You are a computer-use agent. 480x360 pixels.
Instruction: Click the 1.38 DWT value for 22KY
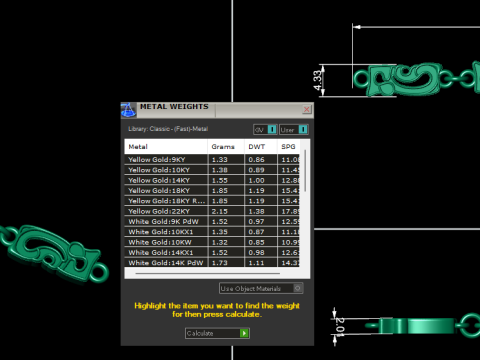coord(256,211)
